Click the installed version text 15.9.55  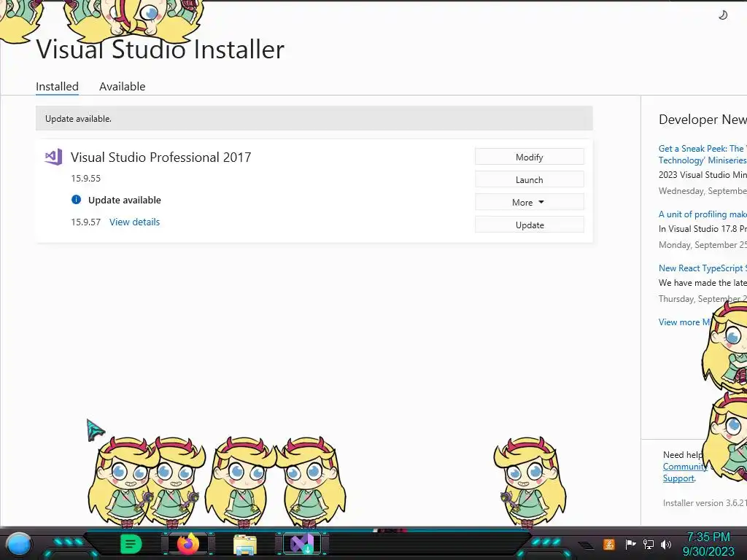[x=86, y=178]
